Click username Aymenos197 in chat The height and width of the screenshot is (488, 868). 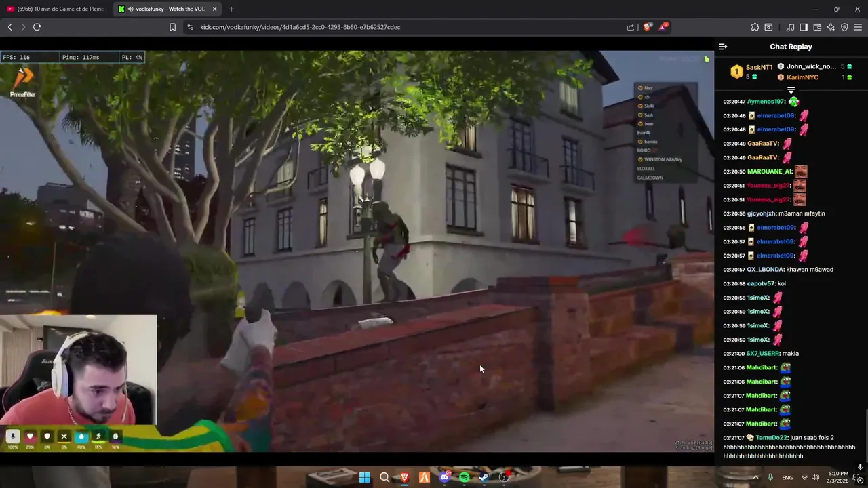[766, 102]
